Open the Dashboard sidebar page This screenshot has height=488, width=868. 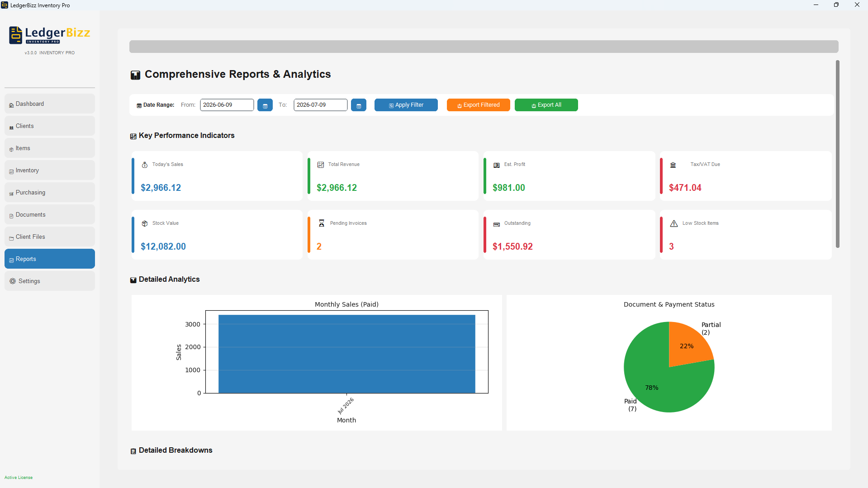point(50,104)
